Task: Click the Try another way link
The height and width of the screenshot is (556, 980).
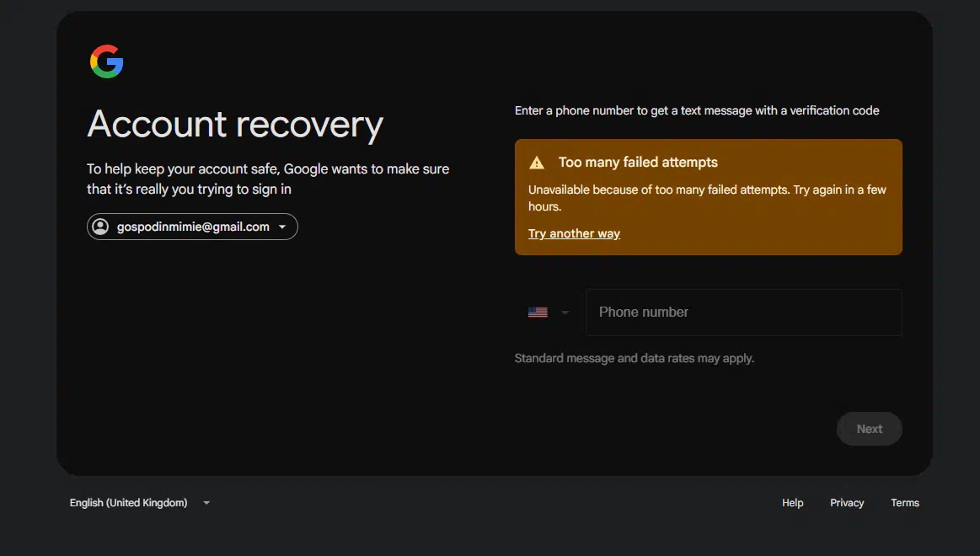Action: [x=574, y=233]
